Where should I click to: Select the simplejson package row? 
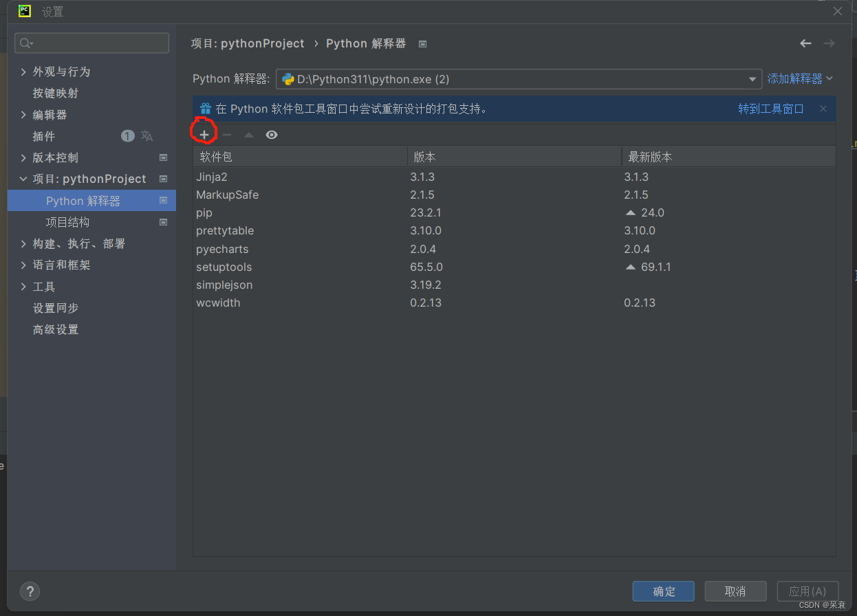pyautogui.click(x=514, y=285)
